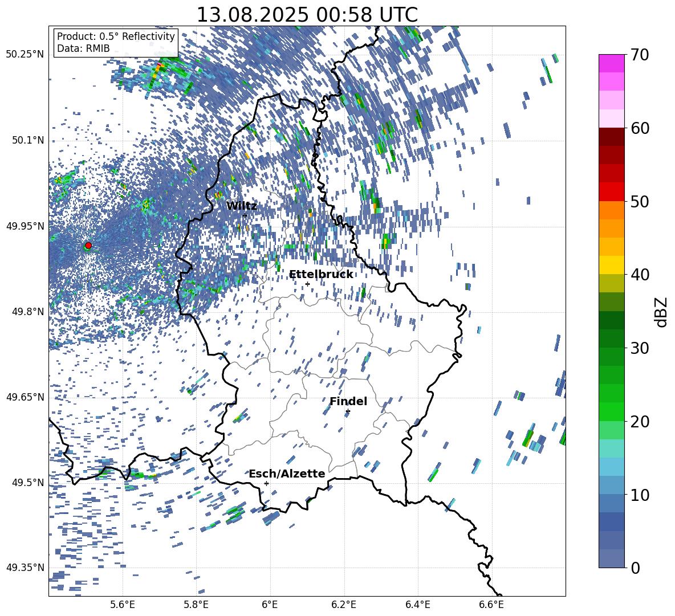Click the title '13.08.2025 00:58 UTC'
This screenshot has height=616, width=675.
(307, 15)
